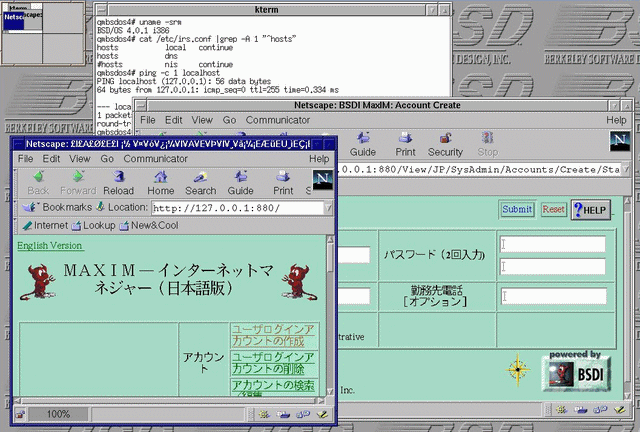Follow アカウントの検索 link
Viewport: 640px width, 432px height.
click(x=273, y=387)
